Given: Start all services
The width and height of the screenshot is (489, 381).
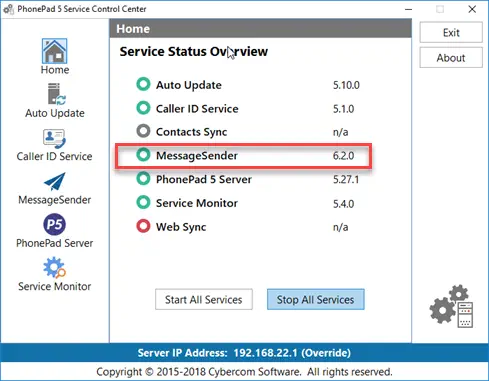Looking at the screenshot, I should point(204,299).
